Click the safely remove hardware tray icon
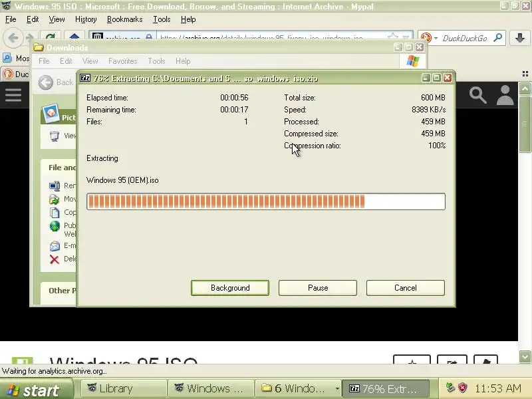Screen dimensions: 532x399 click(x=450, y=388)
